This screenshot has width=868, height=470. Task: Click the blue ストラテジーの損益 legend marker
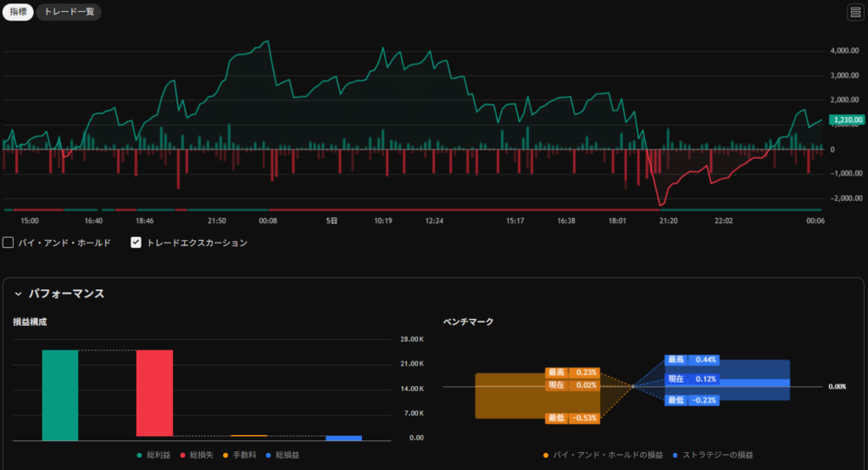(x=676, y=456)
